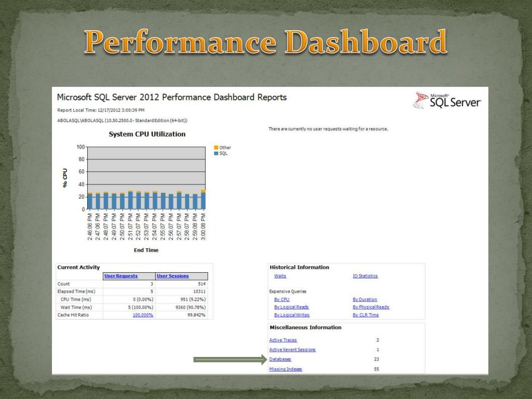Select the 2:46:06 PM CPU bar
Image resolution: width=532 pixels, height=399 pixels.
click(90, 201)
